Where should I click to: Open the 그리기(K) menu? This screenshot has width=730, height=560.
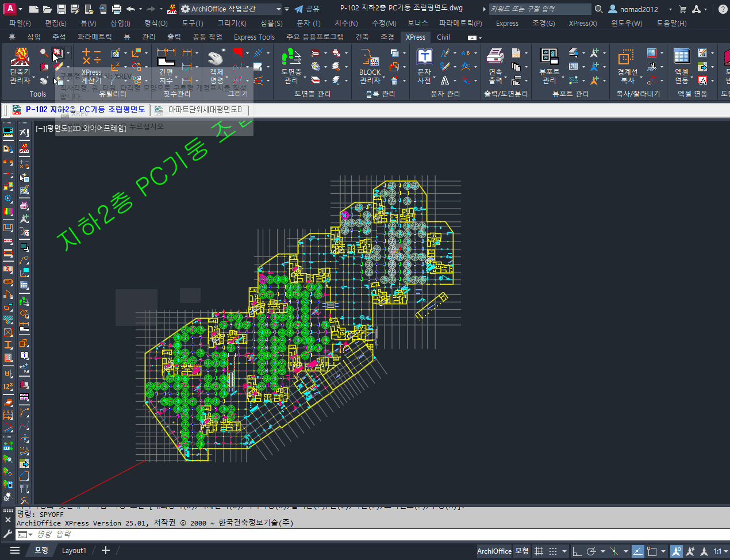[x=232, y=23]
